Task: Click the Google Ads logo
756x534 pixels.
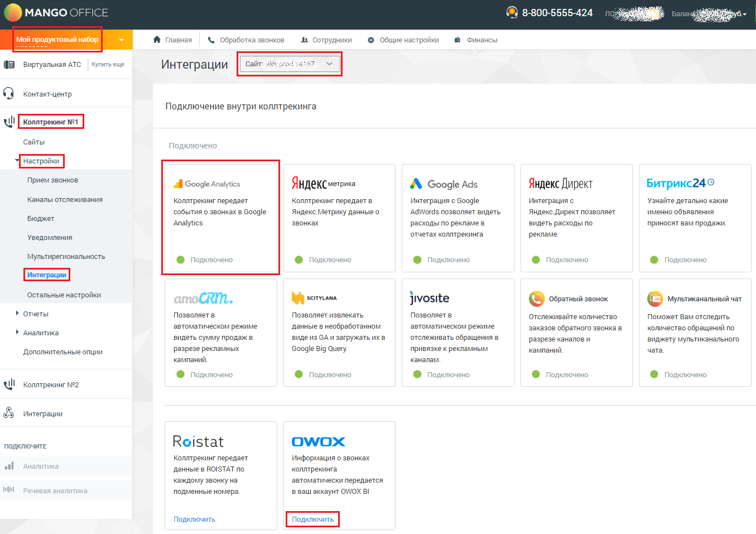Action: [x=444, y=184]
